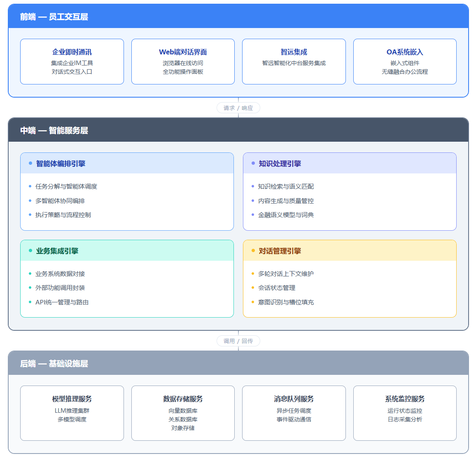Click the 请求 / 响应 connector label
This screenshot has height=456, width=476.
[238, 108]
